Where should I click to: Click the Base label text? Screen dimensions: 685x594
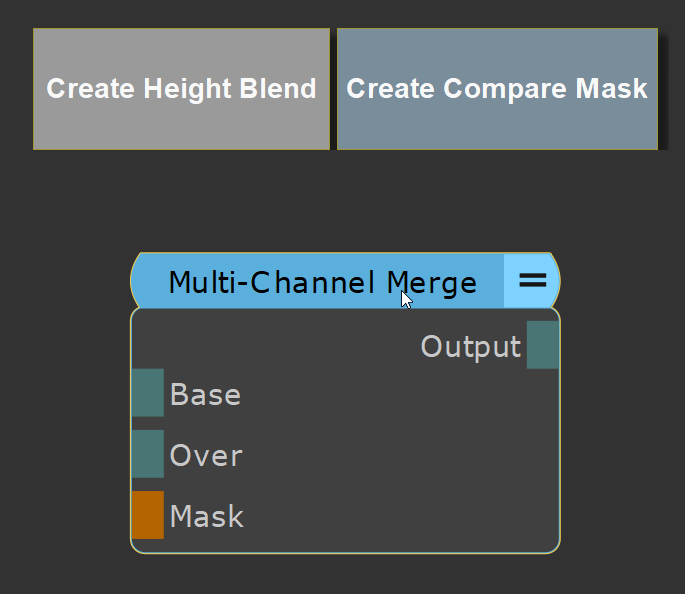[x=205, y=394]
